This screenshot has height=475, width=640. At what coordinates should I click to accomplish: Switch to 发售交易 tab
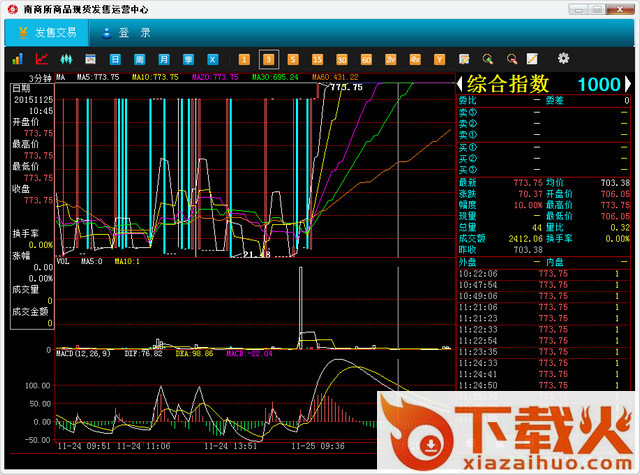[47, 33]
